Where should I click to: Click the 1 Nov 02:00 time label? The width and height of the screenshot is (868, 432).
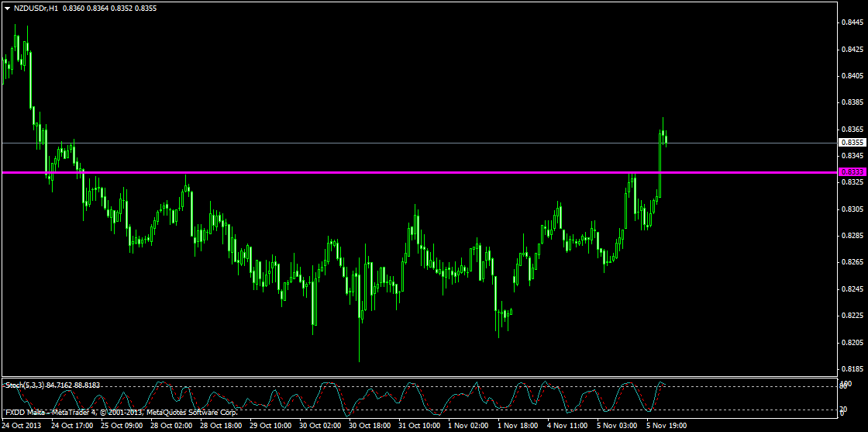[468, 426]
